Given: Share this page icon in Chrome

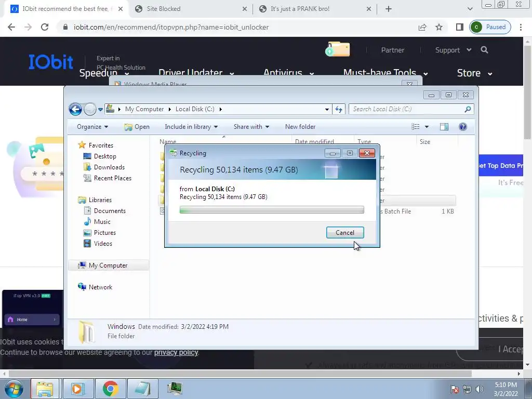Looking at the screenshot, I should coord(422,27).
